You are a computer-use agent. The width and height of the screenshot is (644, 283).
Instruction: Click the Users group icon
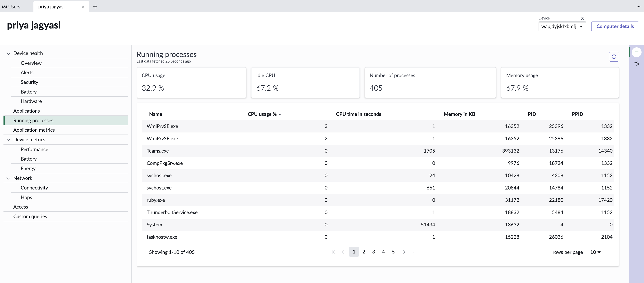click(4, 7)
